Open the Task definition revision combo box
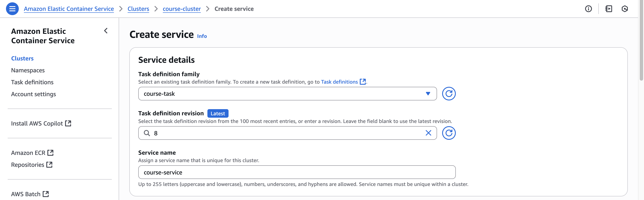This screenshot has height=200, width=644. (287, 133)
